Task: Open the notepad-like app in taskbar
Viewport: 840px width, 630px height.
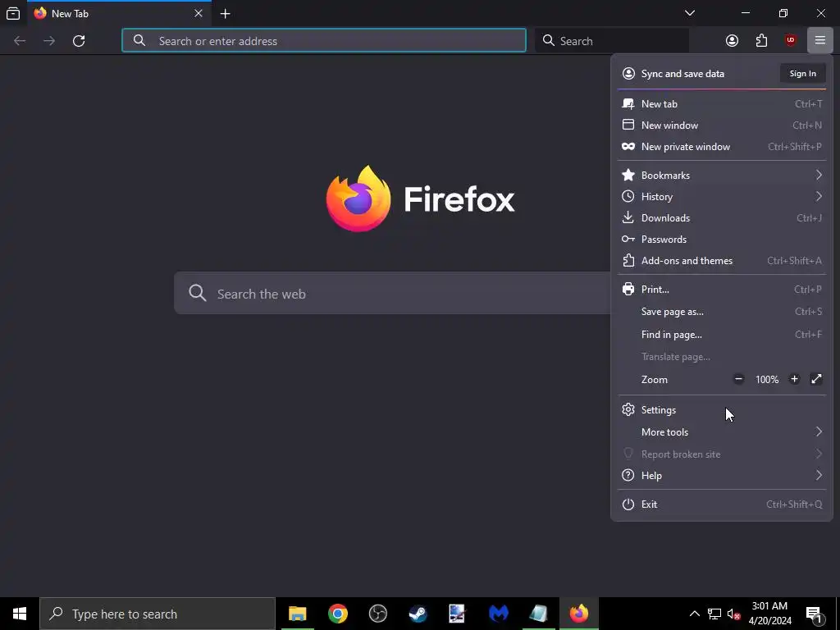Action: (538, 614)
